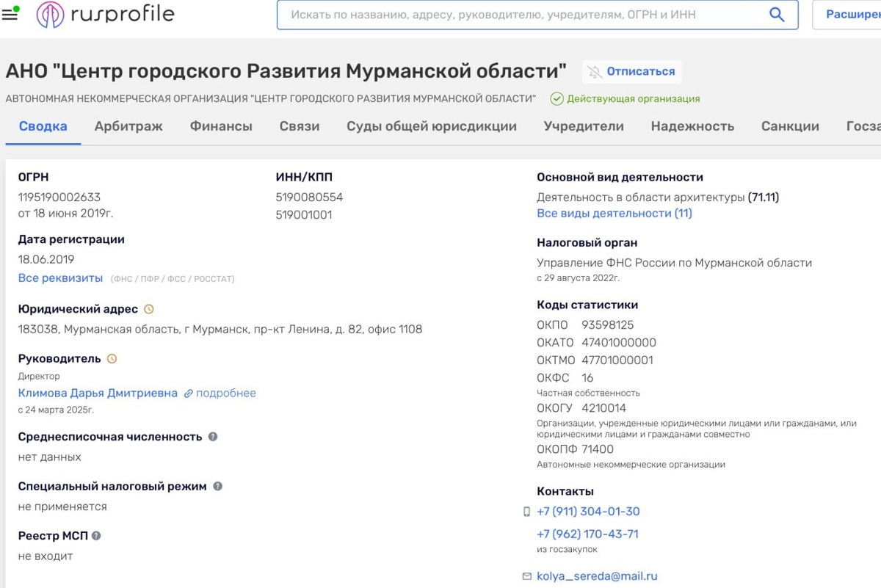Click OGRN number 1195190002633
Image resolution: width=881 pixels, height=588 pixels.
59,197
